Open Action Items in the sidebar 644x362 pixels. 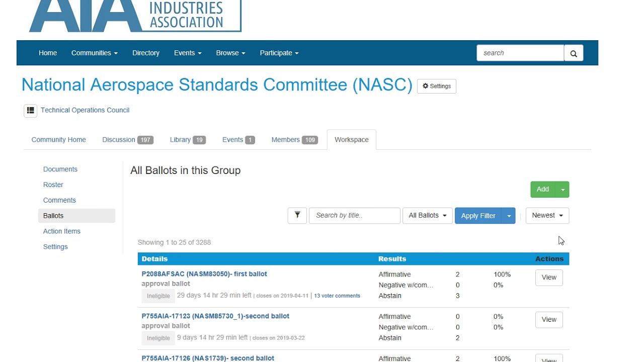(x=62, y=231)
